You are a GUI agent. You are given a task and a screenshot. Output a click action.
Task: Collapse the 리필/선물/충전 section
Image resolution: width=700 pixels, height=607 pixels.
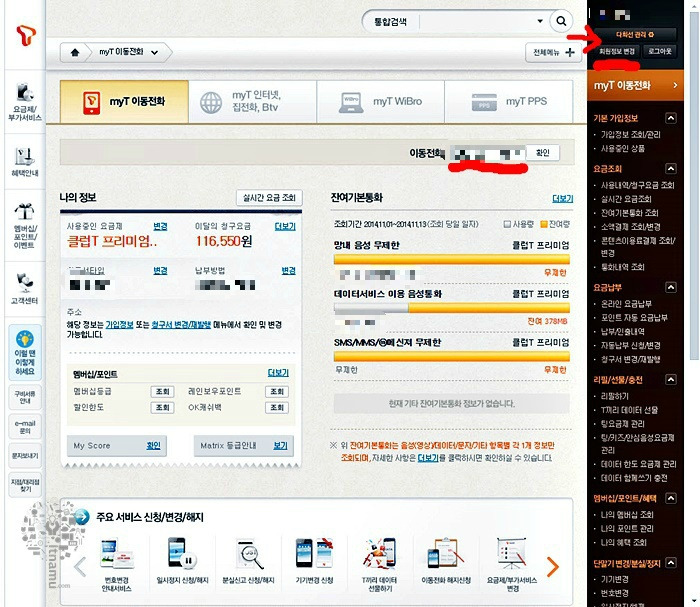pos(671,380)
